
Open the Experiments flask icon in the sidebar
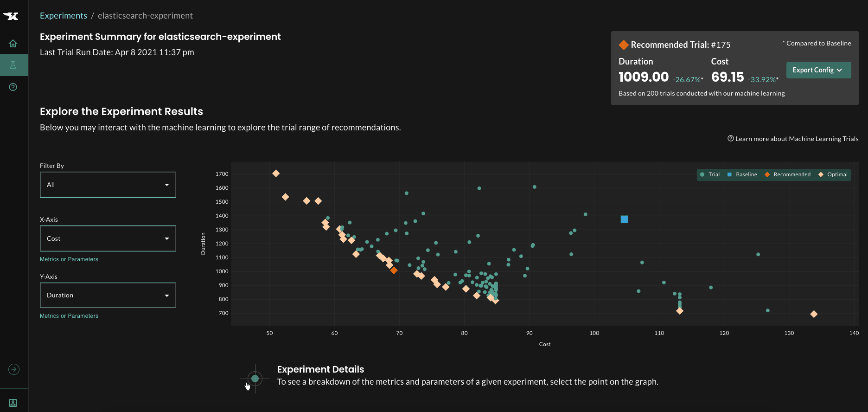click(13, 65)
